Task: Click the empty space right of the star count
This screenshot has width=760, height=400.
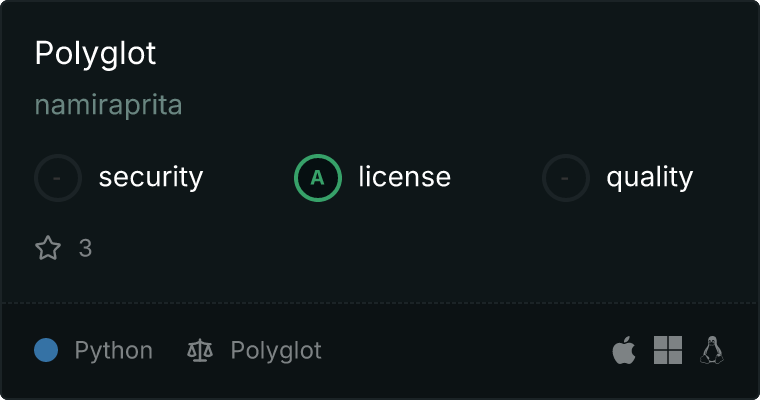Action: pyautogui.click(x=400, y=248)
